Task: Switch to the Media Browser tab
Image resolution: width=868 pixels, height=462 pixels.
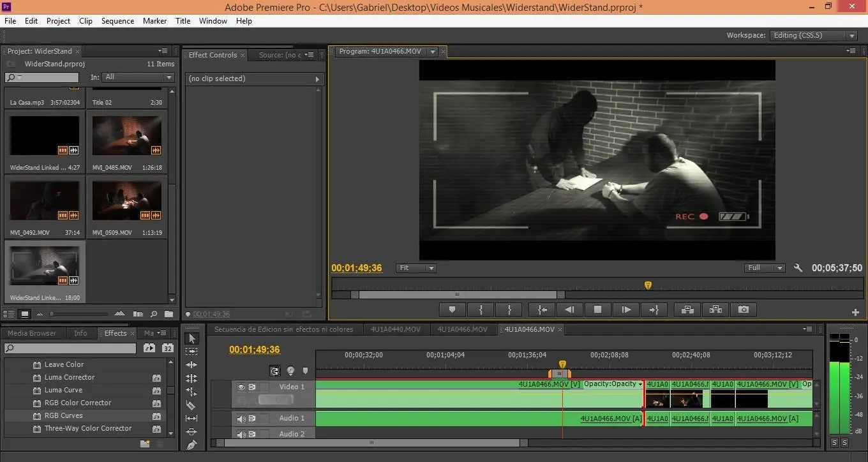Action: (32, 333)
